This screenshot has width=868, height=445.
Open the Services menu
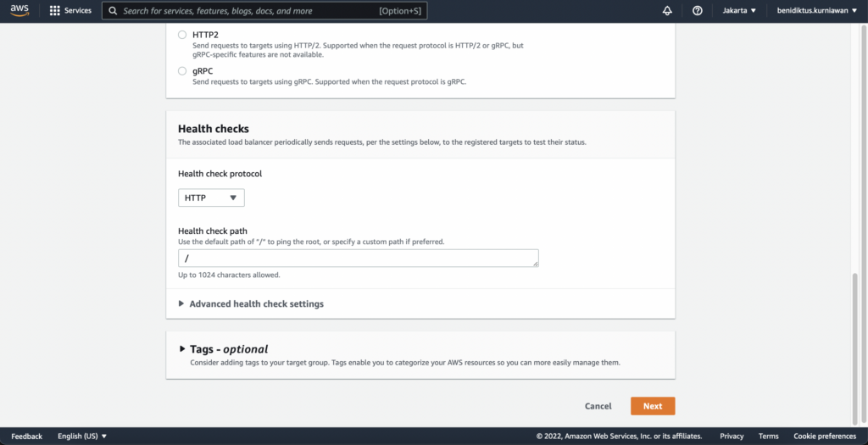78,10
